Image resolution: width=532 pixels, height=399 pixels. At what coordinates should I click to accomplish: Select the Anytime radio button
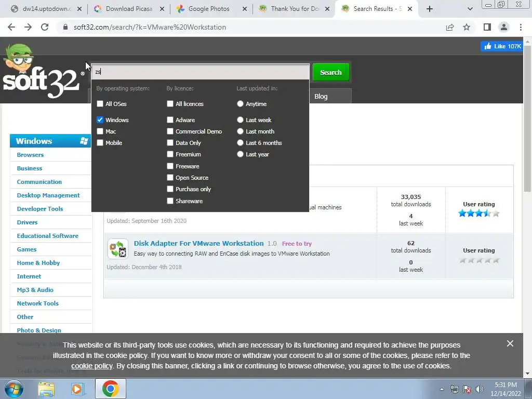(240, 104)
